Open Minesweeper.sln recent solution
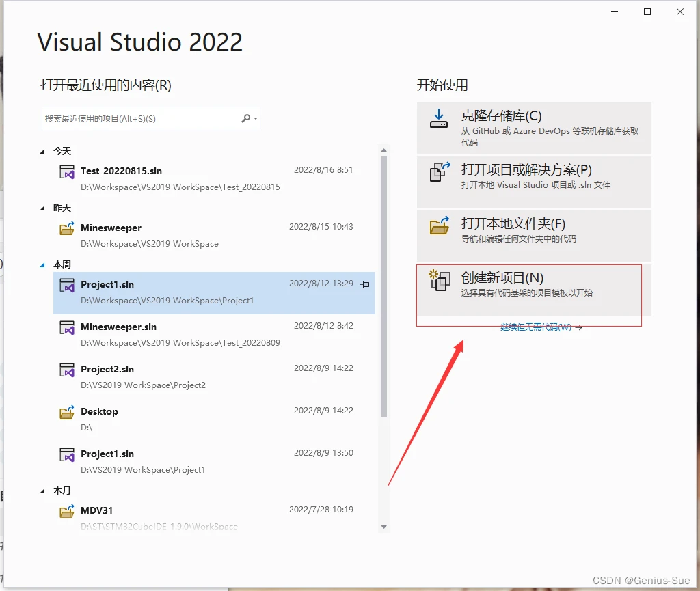This screenshot has width=700, height=591. pyautogui.click(x=214, y=335)
